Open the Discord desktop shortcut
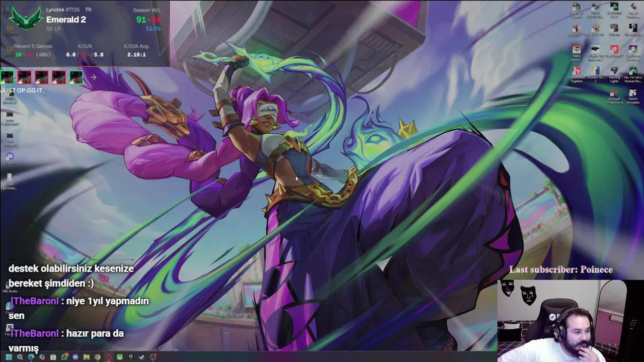The image size is (644, 362). [10, 159]
